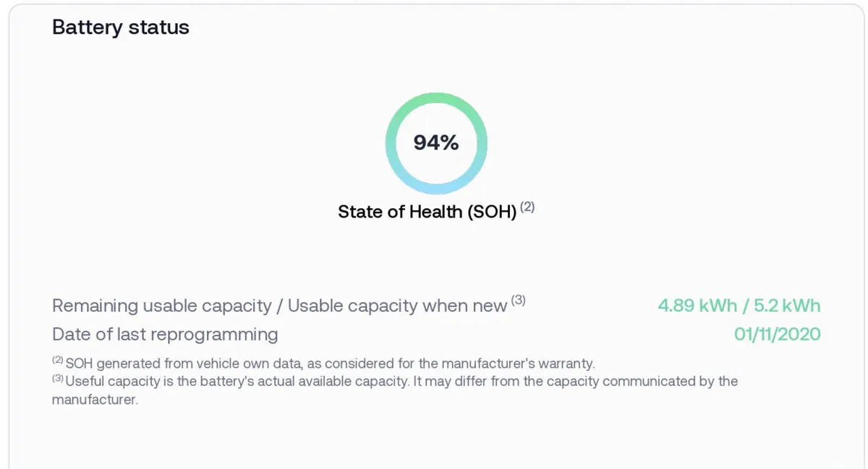Click Date of last reprogramming label

pos(165,335)
